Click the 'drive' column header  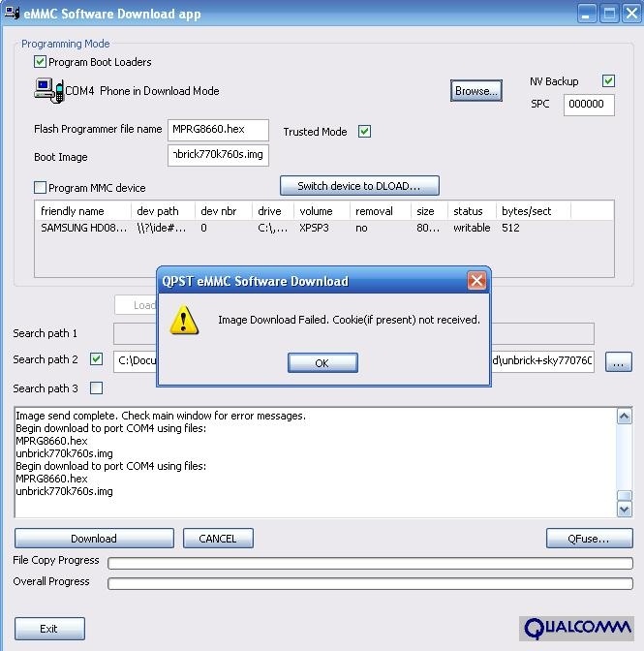coord(273,211)
